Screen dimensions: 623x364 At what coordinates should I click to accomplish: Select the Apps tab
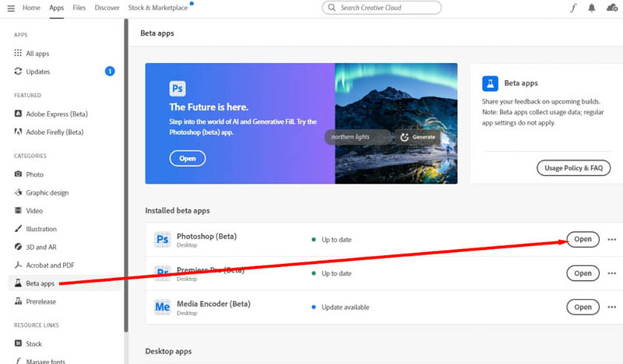[x=56, y=8]
